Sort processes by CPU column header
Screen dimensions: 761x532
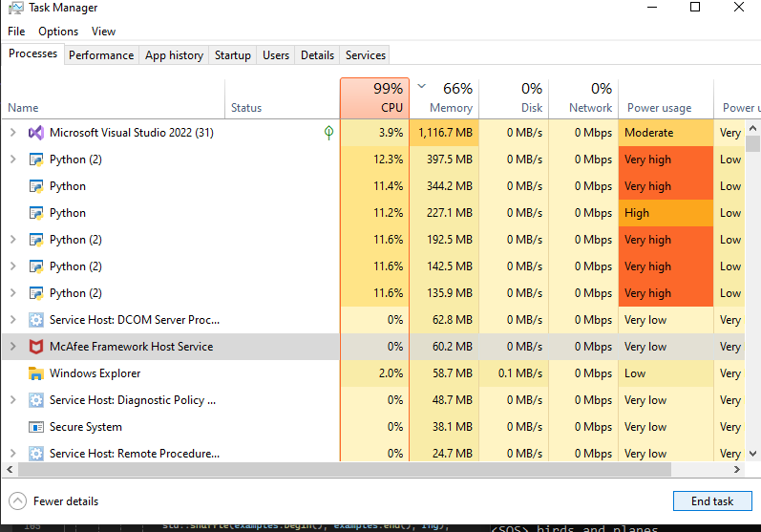[x=374, y=97]
